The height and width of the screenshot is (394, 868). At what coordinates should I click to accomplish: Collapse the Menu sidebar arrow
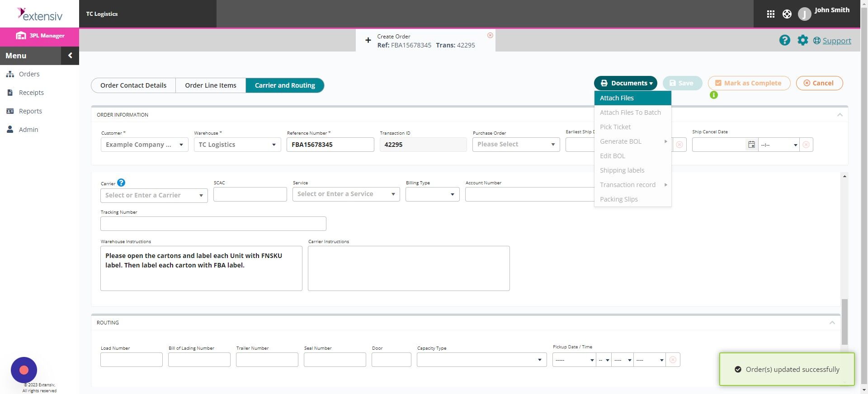pyautogui.click(x=70, y=56)
